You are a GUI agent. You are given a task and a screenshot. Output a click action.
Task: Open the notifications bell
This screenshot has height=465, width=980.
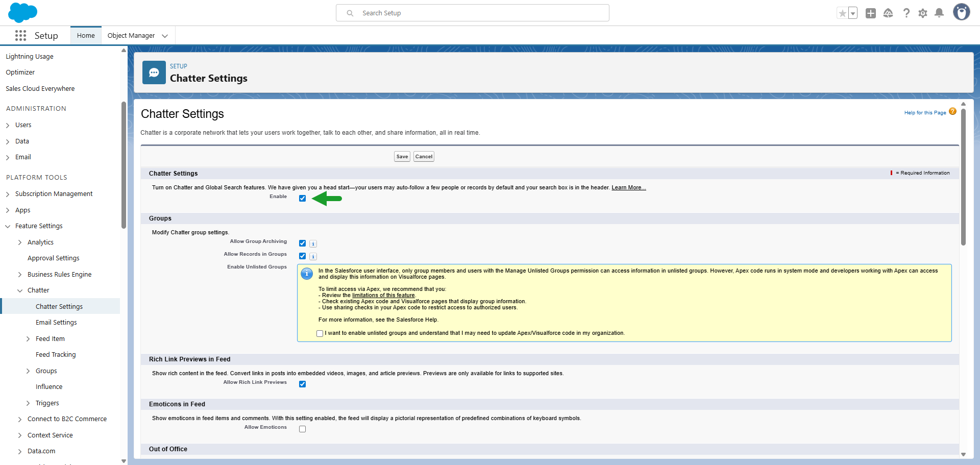pos(939,13)
